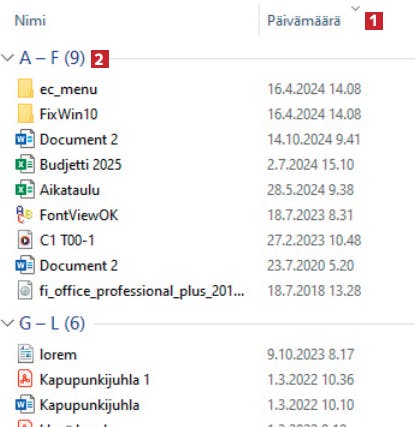Open the FixWin10 folder icon
The width and height of the screenshot is (415, 427).
click(25, 114)
